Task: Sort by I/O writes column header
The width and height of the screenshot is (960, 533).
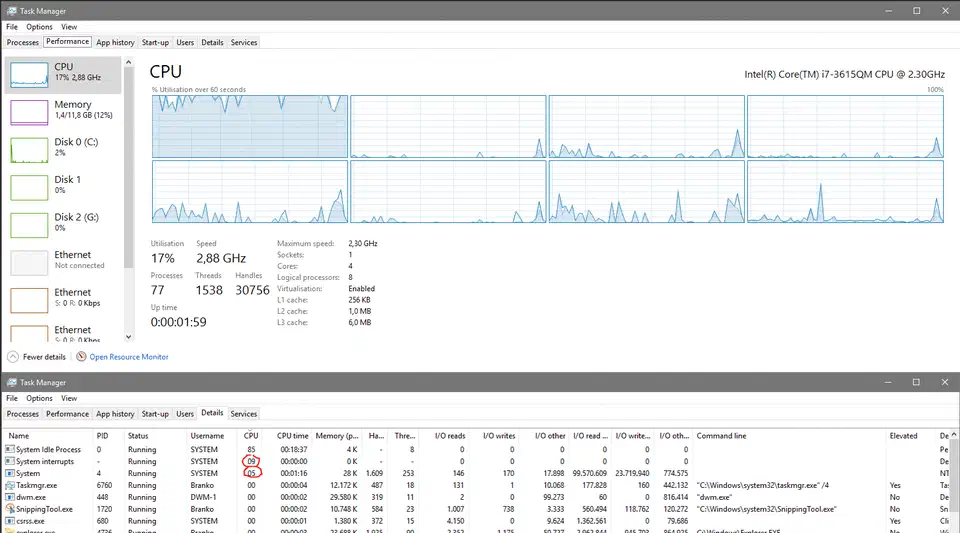Action: pos(499,436)
